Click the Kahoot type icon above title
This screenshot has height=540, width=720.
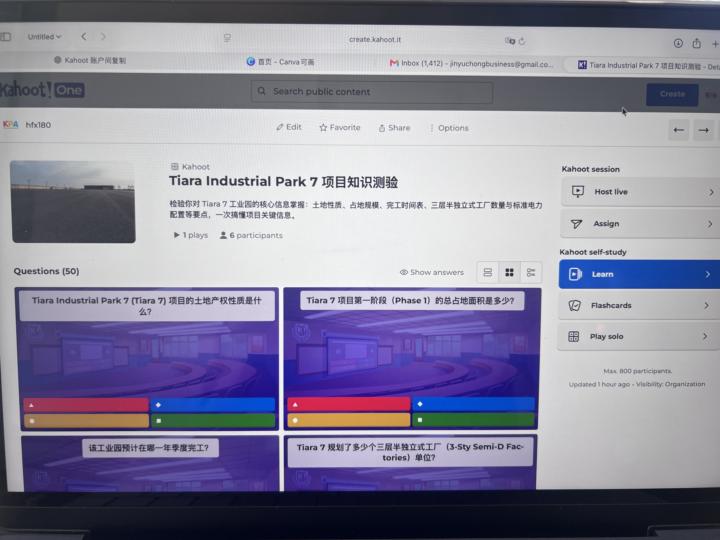pyautogui.click(x=174, y=167)
